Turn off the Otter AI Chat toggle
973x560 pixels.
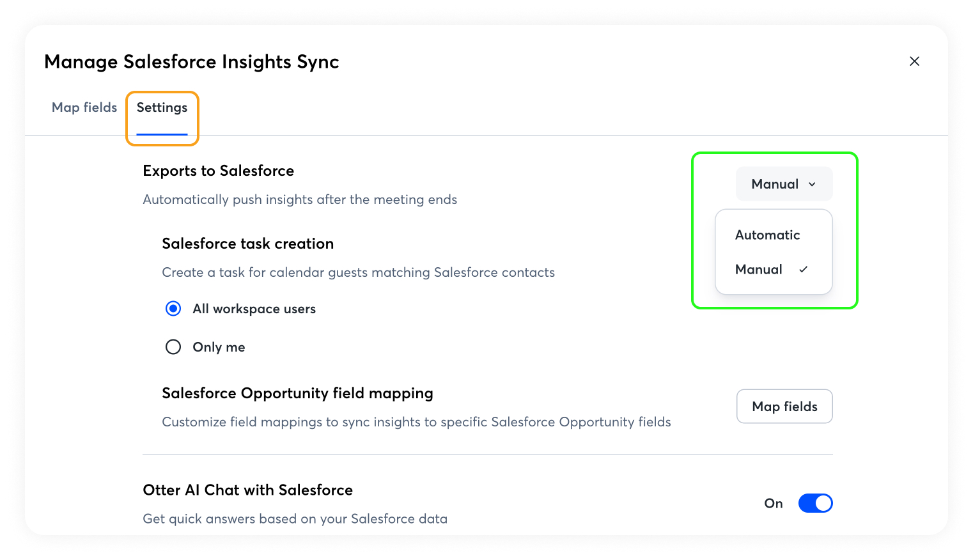815,504
